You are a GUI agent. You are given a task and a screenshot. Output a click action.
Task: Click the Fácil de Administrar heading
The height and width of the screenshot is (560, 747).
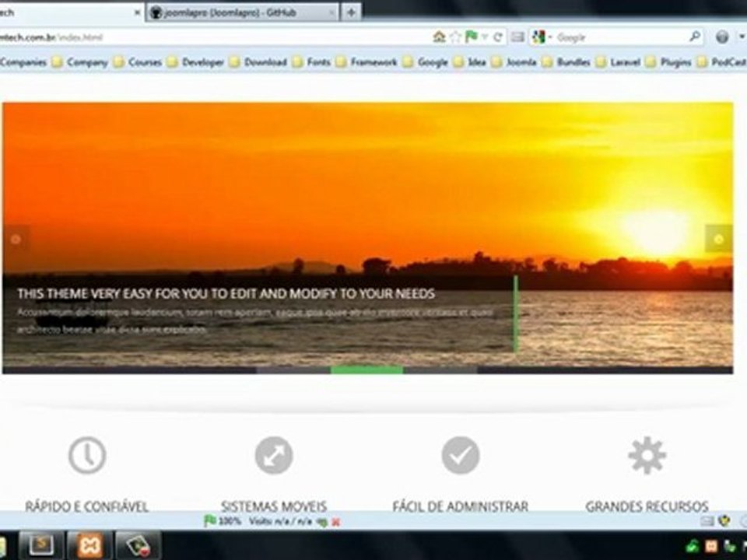tap(460, 506)
